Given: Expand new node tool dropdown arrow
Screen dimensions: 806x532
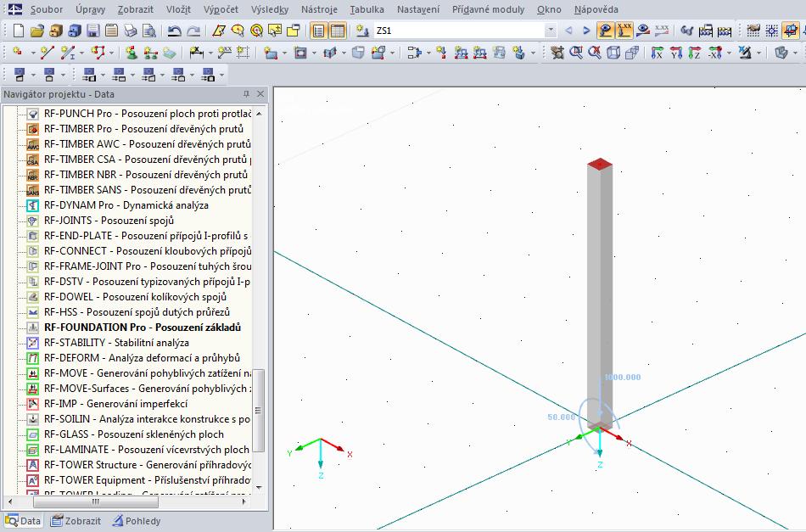Looking at the screenshot, I should pyautogui.click(x=33, y=53).
